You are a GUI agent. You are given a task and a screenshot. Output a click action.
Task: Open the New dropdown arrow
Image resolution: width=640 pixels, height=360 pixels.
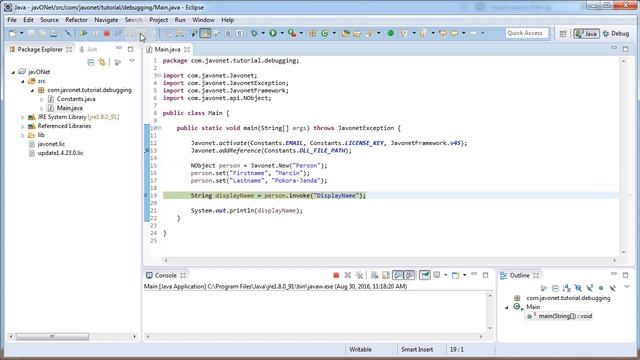point(21,33)
